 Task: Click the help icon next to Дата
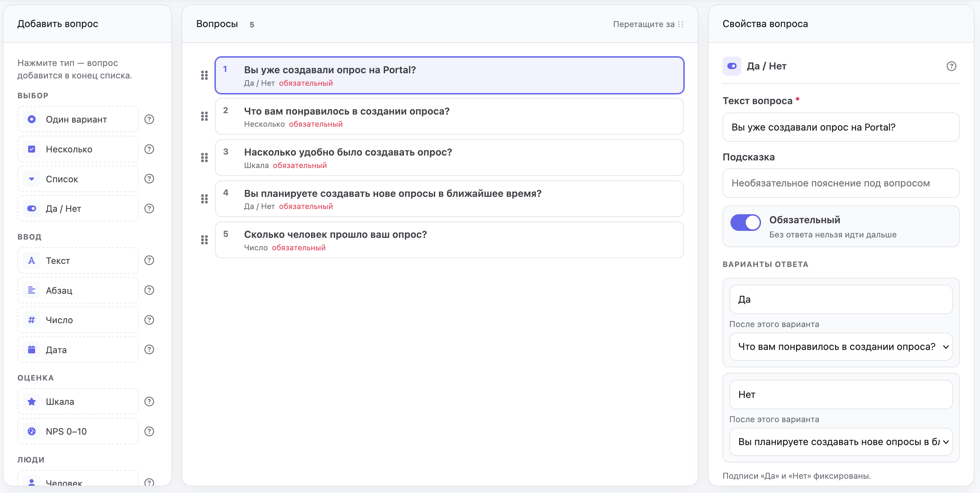[x=149, y=350]
